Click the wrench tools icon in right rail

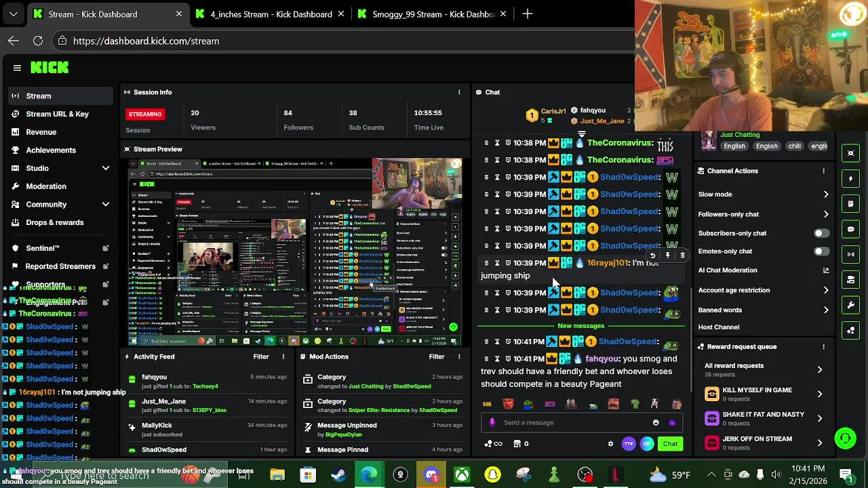[x=851, y=305]
